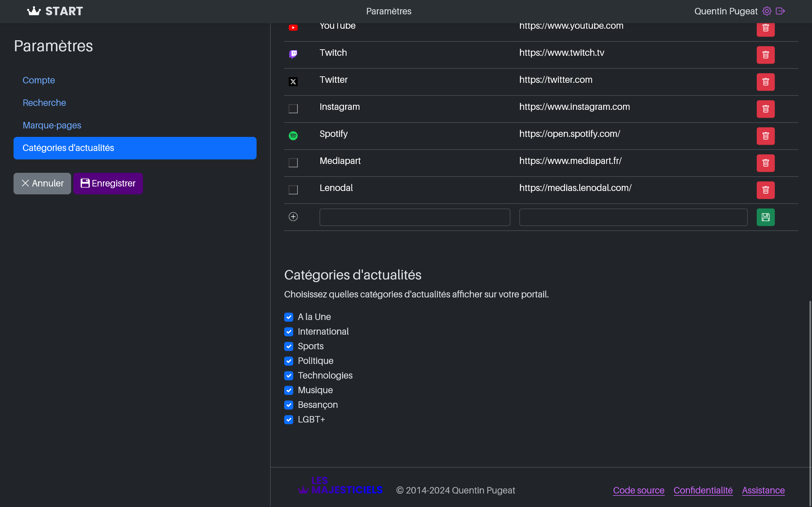Click the settings gear icon top right
The image size is (812, 507).
click(766, 11)
